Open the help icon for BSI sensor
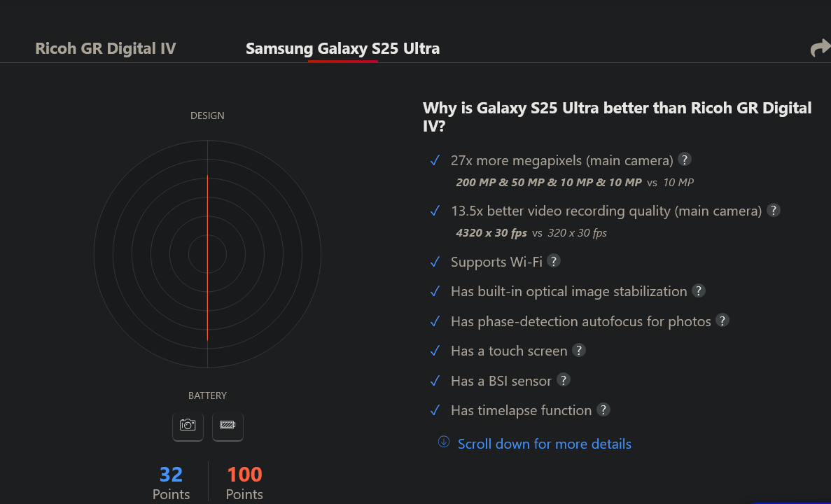Image resolution: width=831 pixels, height=504 pixels. [564, 379]
